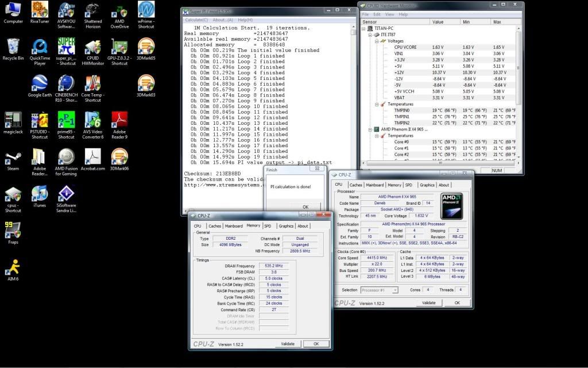Screen dimensions: 588x368
Task: Open Caches tab in CPU-Z processor info window
Action: pos(356,185)
